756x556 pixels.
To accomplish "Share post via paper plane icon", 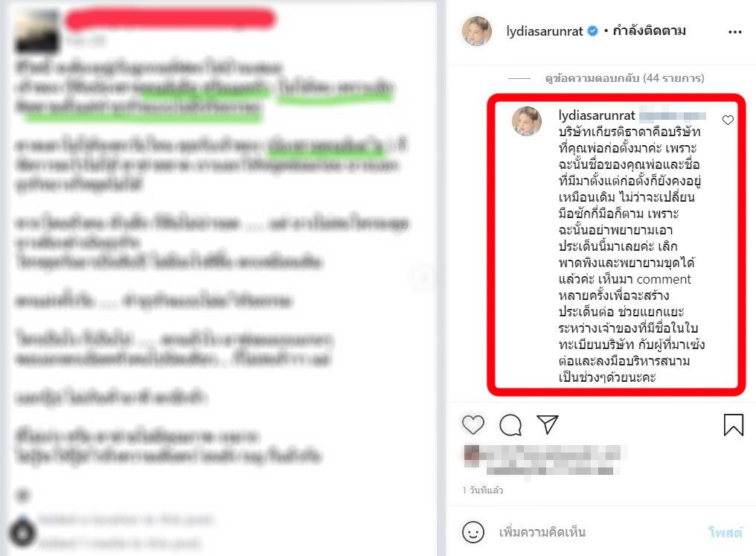I will (547, 424).
